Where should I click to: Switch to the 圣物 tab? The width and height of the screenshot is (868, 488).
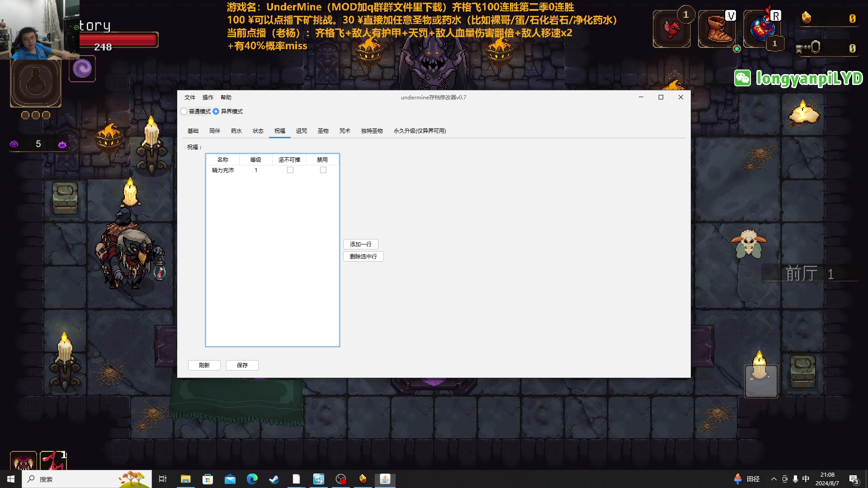click(323, 131)
